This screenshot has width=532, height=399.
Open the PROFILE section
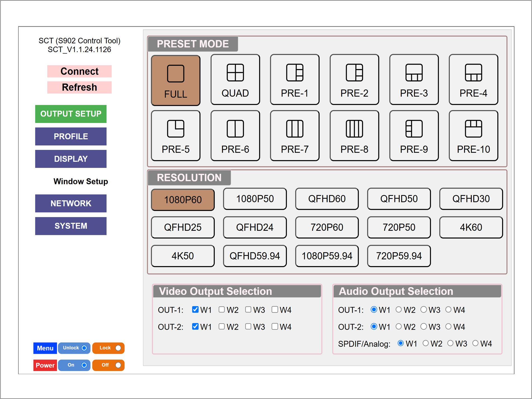tap(71, 136)
